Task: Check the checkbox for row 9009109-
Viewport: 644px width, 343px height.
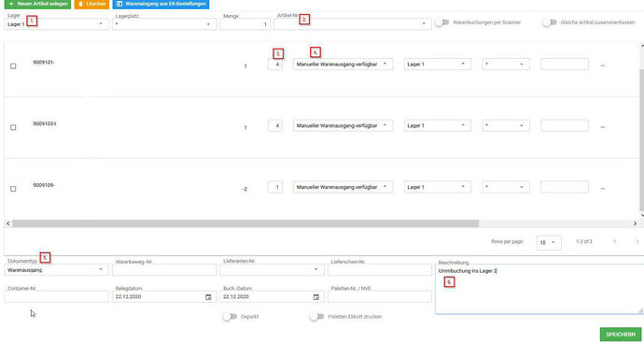Action: [13, 189]
